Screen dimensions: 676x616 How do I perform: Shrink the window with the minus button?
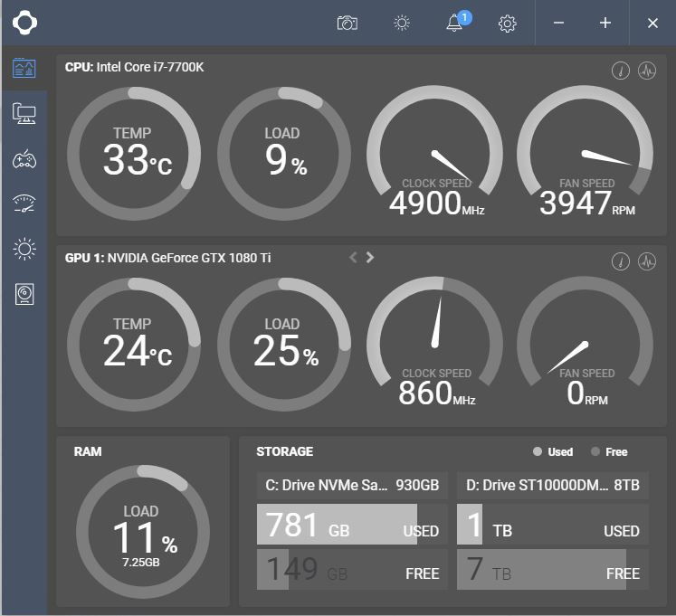coord(558,23)
